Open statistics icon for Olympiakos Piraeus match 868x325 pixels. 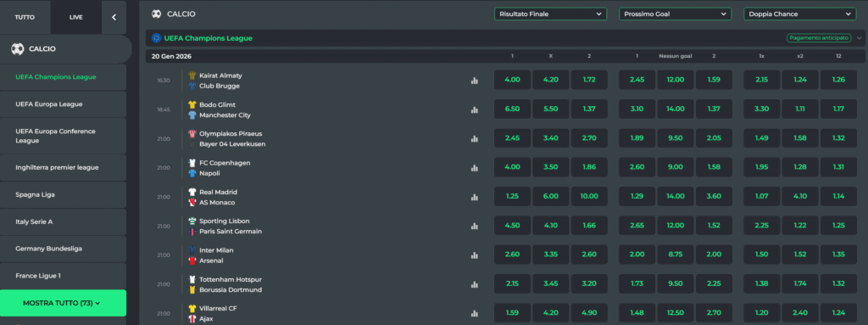click(475, 138)
